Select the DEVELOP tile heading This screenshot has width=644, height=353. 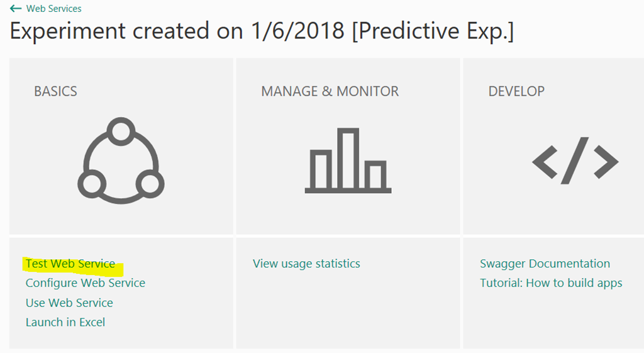(516, 91)
